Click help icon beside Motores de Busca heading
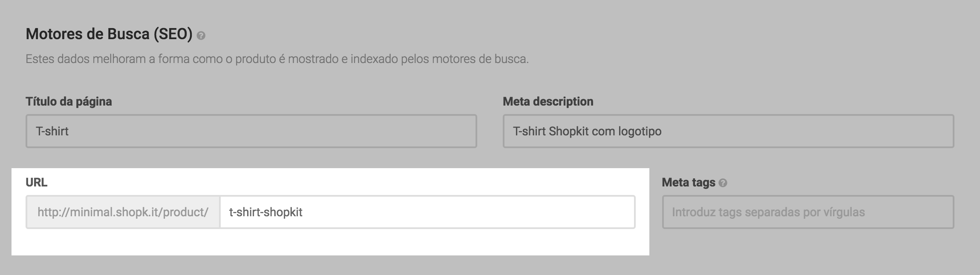Viewport: 980px width, 275px height. 201,36
